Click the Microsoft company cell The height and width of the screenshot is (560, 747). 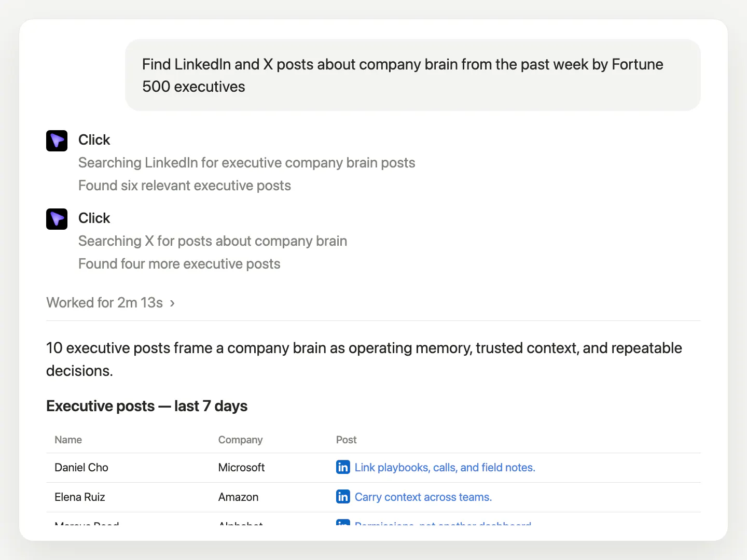pyautogui.click(x=241, y=467)
